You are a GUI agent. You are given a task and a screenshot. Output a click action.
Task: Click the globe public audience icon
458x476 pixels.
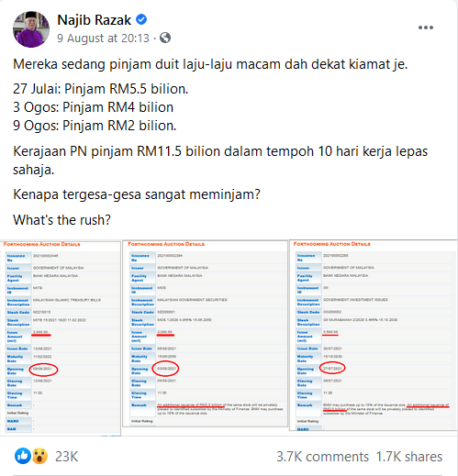pos(165,38)
